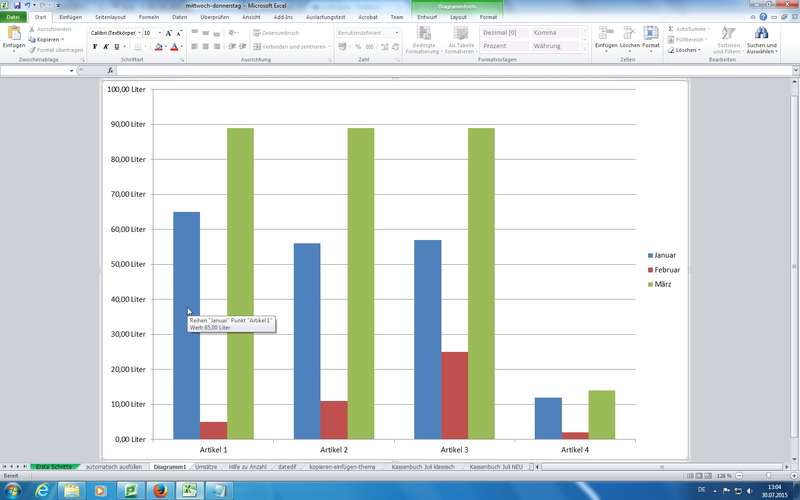This screenshot has height=500, width=800.
Task: Toggle bold formatting
Action: [x=95, y=47]
